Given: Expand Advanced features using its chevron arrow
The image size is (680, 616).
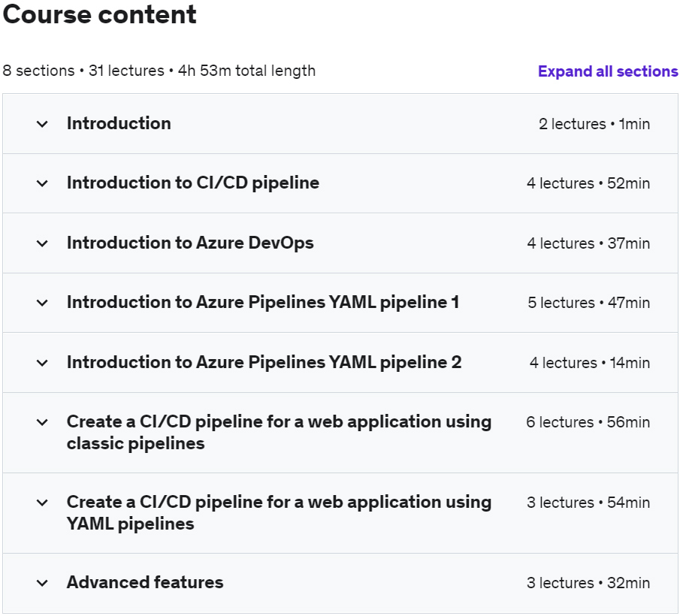Looking at the screenshot, I should coord(42,583).
